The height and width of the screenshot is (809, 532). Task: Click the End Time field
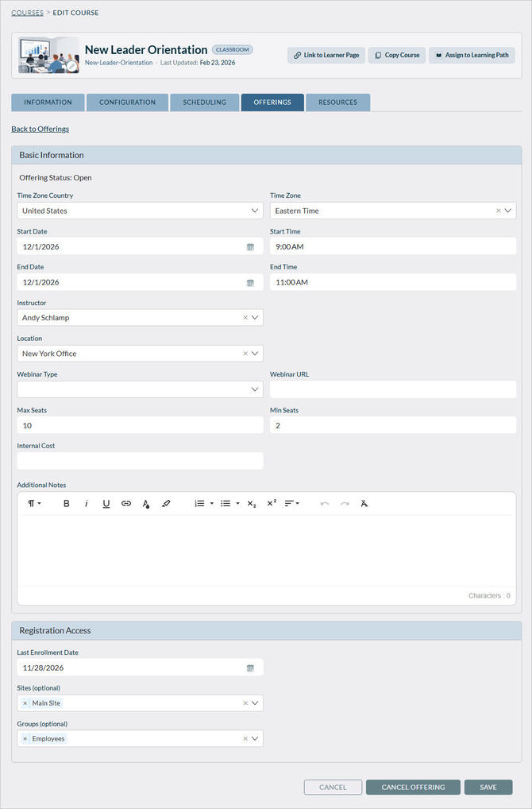(393, 282)
